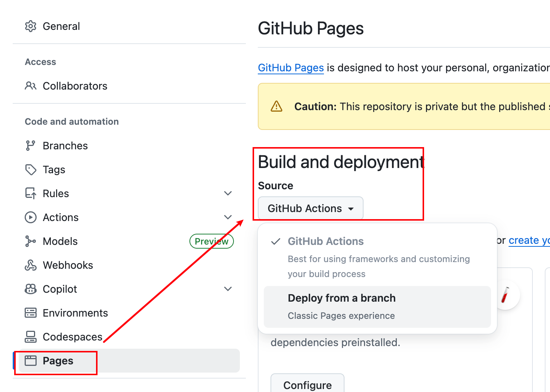
Task: Click the 'GitHub Pages' page title
Action: coord(311,29)
